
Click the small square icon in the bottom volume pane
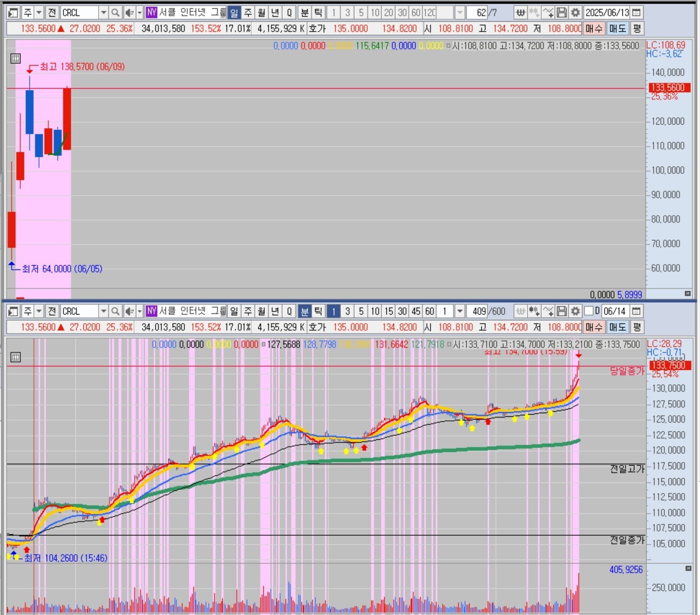688,568
